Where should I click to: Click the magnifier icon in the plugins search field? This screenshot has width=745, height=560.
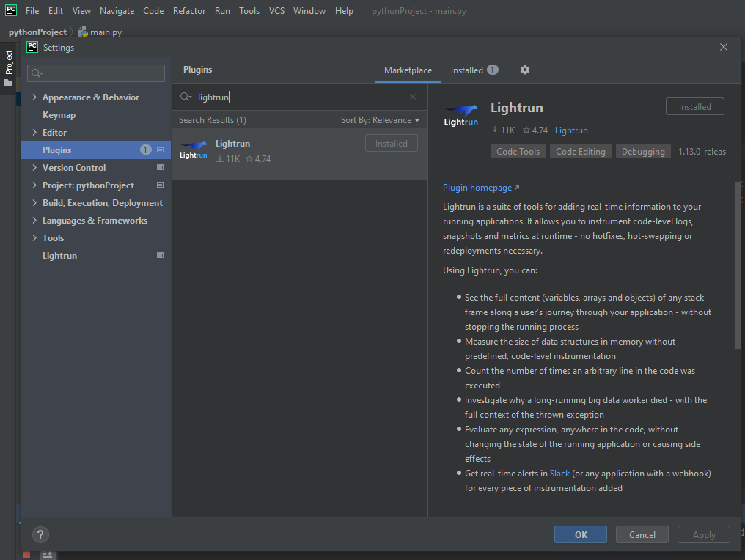(186, 96)
